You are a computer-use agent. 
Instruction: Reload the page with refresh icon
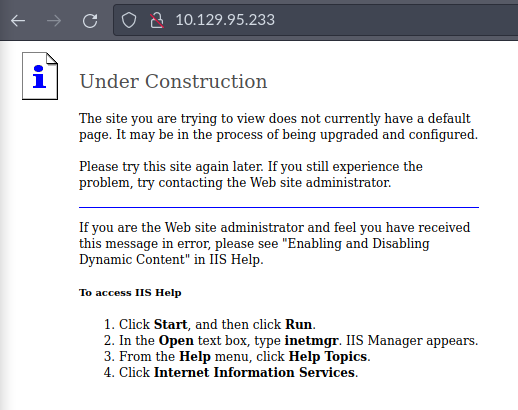pos(90,21)
